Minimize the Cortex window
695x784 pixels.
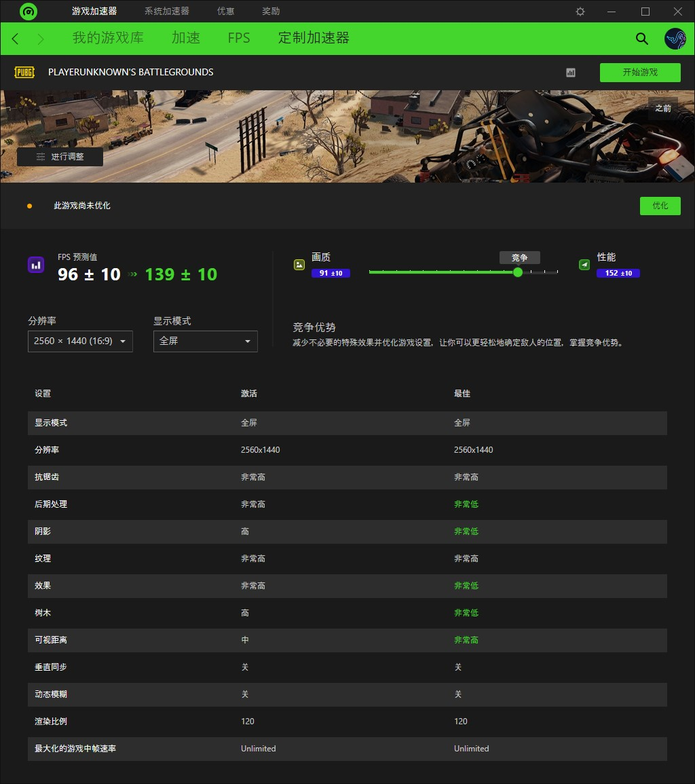tap(611, 11)
